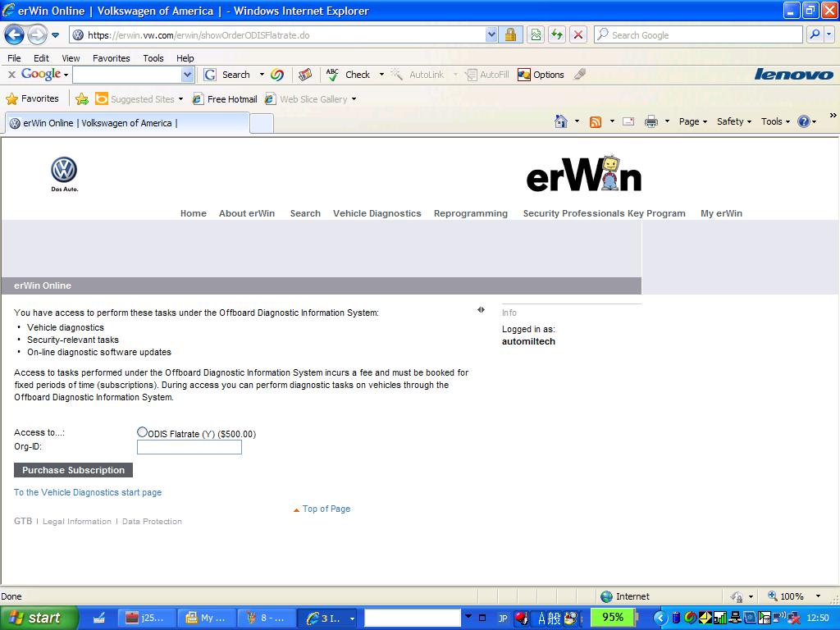Click the Purchase Subscription button

pos(73,470)
